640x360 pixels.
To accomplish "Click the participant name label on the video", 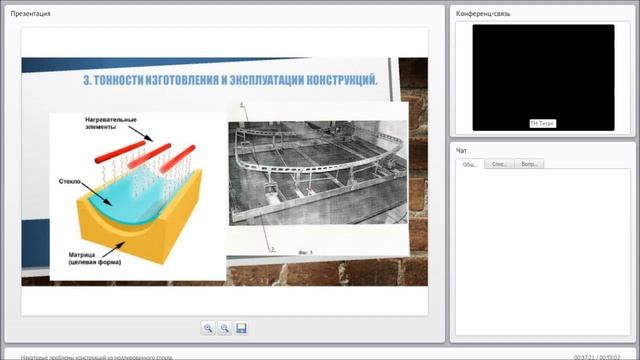I will coord(542,123).
